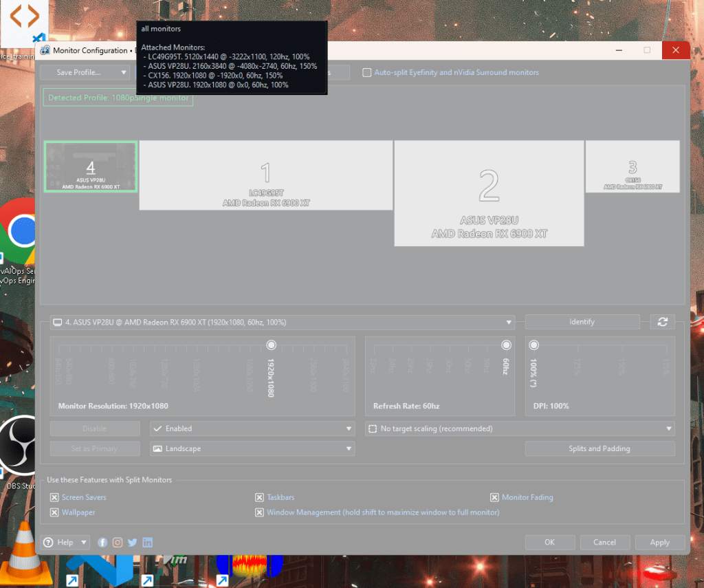Open the Save Profile dropdown arrow
This screenshot has height=588, width=704.
point(124,72)
